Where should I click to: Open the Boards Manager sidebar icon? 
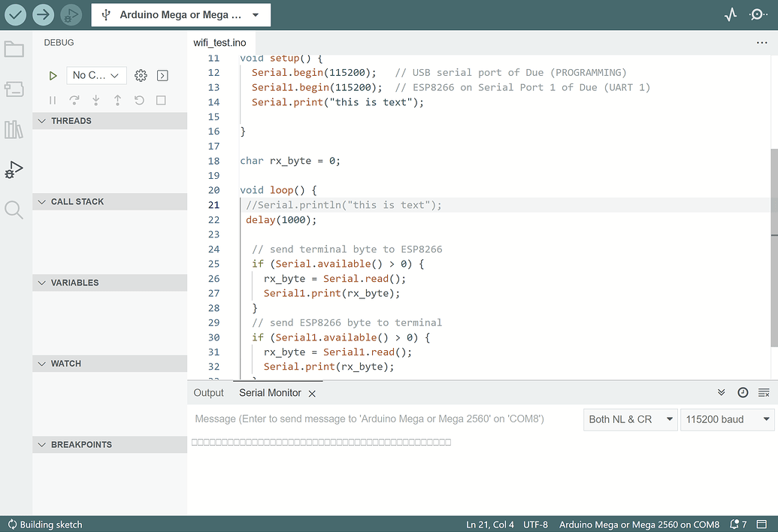click(x=14, y=89)
